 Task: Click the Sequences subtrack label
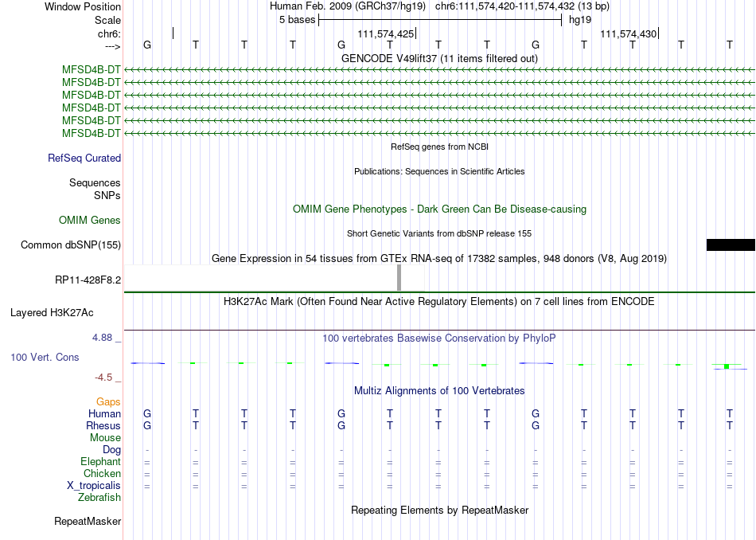(95, 183)
